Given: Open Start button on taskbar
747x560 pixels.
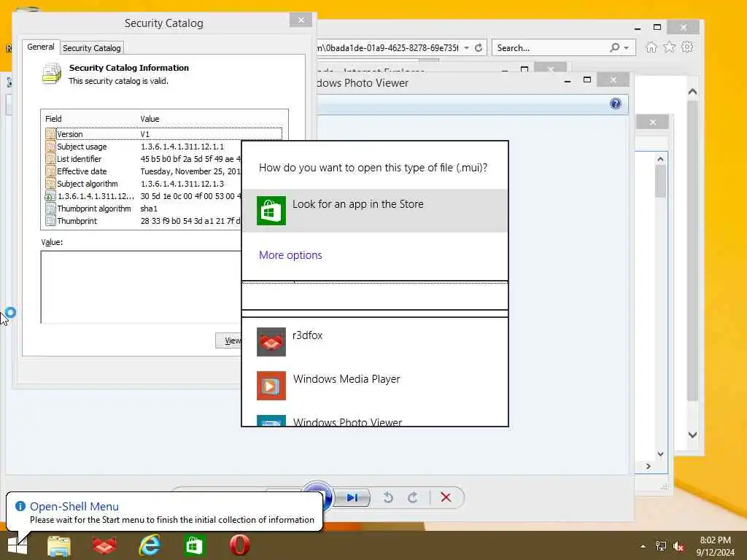Looking at the screenshot, I should point(18,545).
